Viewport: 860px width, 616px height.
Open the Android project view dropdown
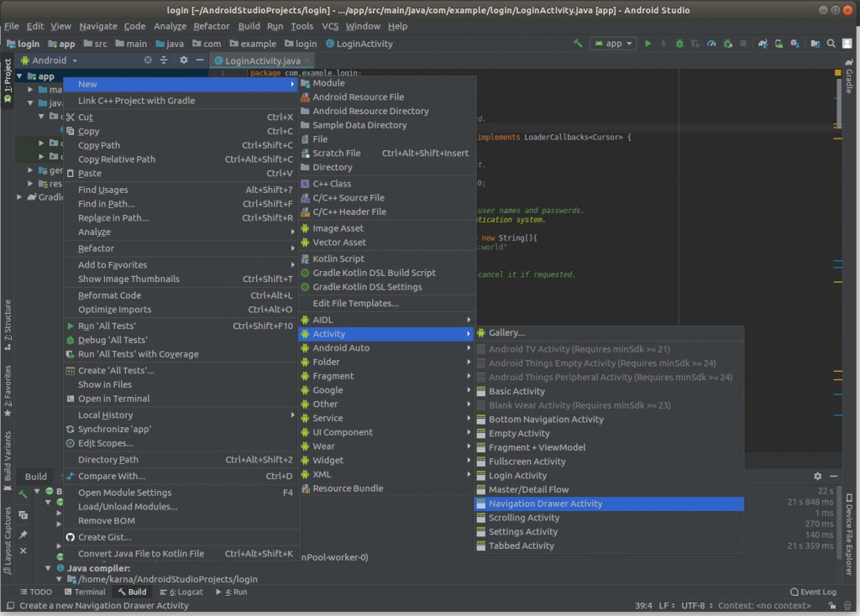pos(49,60)
